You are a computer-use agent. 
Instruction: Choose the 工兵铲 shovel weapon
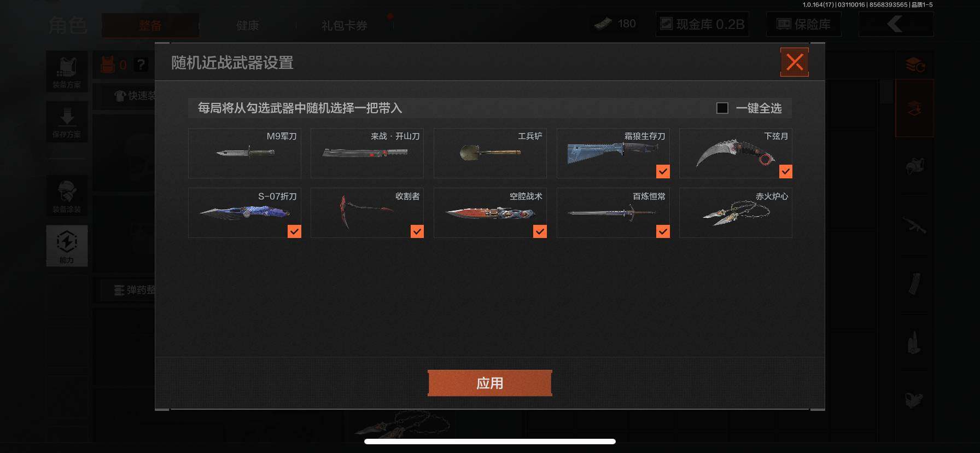[x=490, y=153]
